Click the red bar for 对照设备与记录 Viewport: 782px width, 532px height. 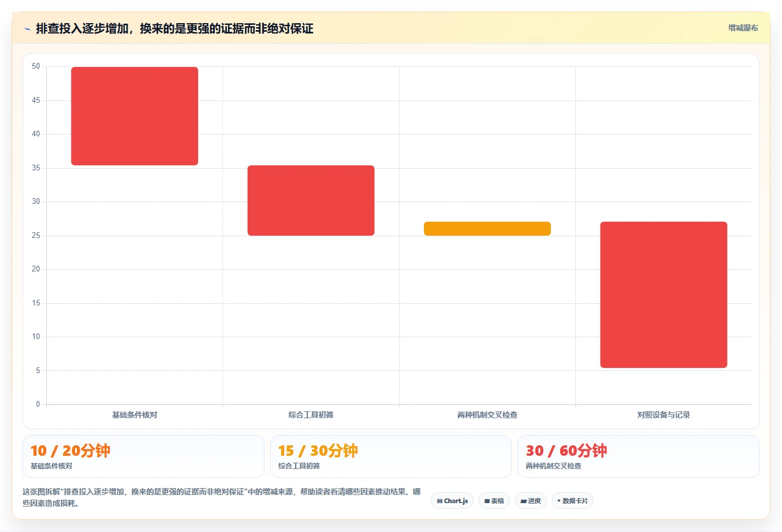click(664, 295)
